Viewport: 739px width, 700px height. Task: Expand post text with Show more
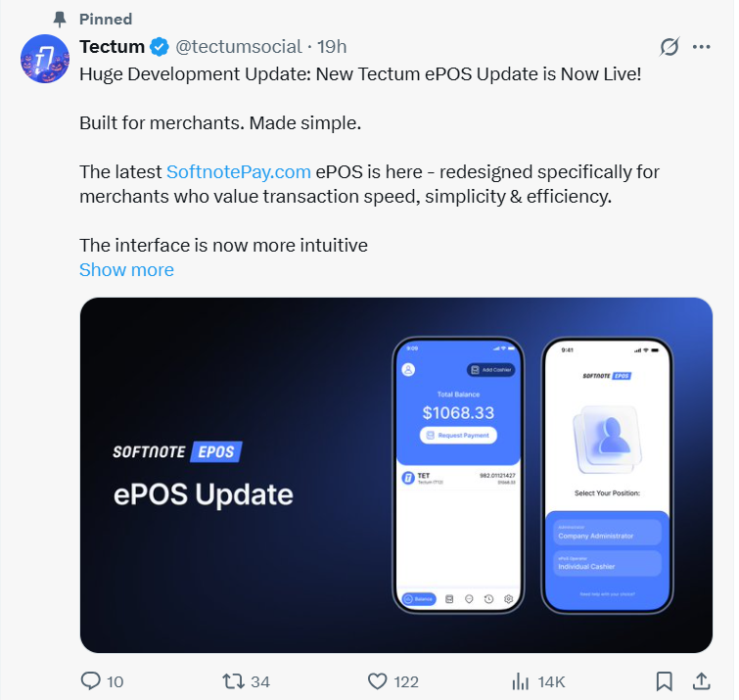click(126, 270)
